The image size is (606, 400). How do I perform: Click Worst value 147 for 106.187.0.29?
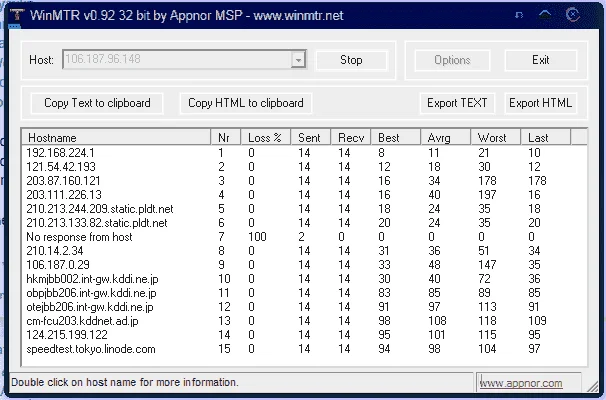pyautogui.click(x=487, y=265)
